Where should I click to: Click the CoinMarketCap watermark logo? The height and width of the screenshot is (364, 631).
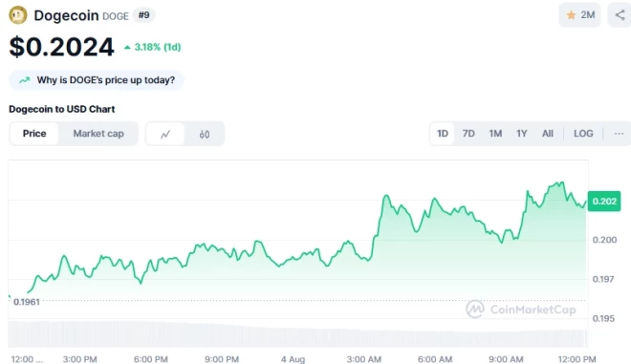(475, 309)
